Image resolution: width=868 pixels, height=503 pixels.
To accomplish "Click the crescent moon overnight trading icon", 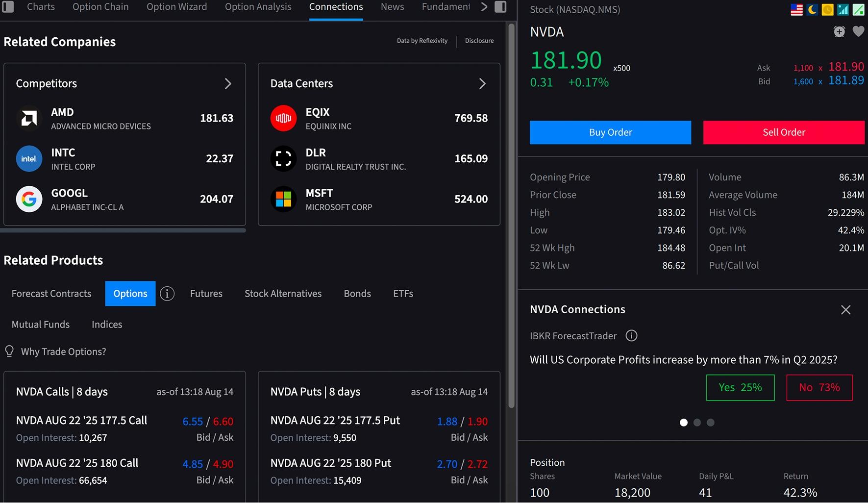I will coord(812,9).
